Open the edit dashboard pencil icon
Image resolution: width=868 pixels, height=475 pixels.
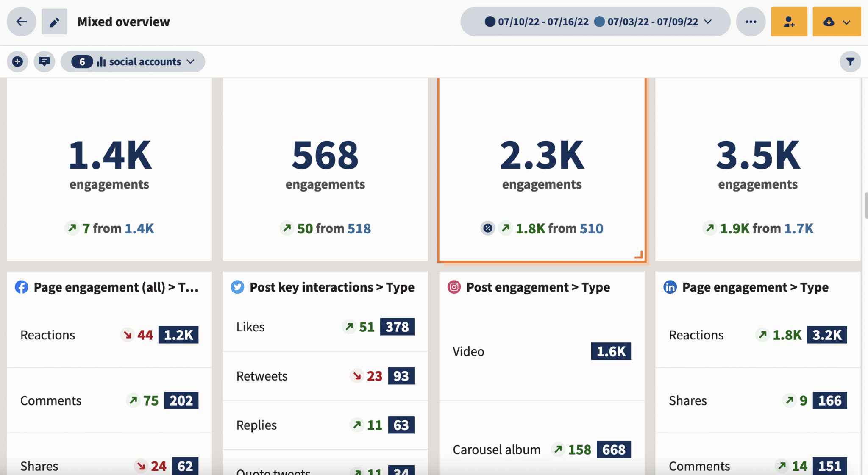click(x=54, y=22)
